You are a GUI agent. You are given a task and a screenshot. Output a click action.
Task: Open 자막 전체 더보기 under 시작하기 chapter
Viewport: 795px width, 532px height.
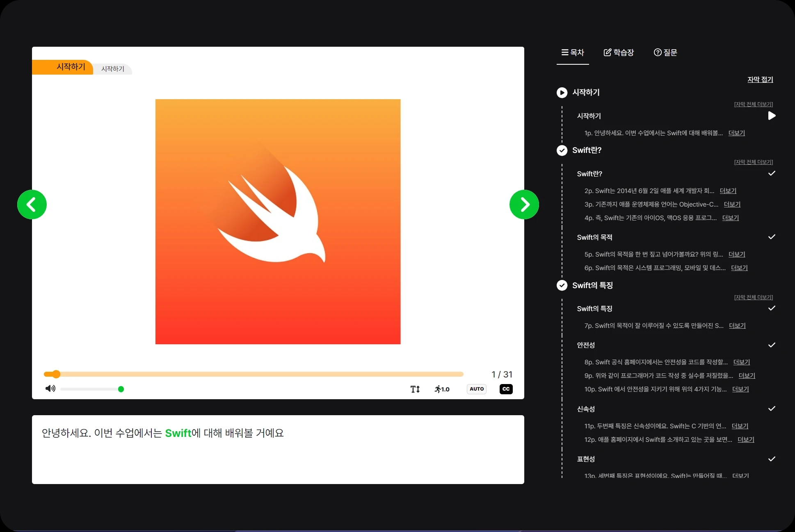coord(754,105)
